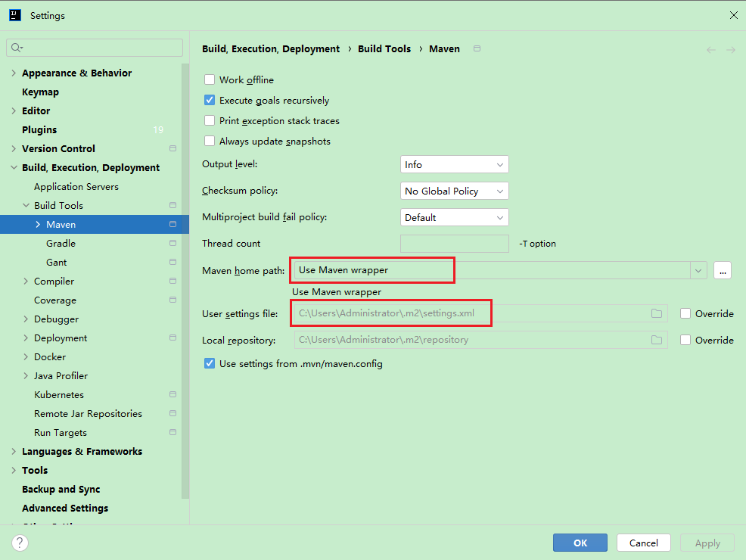Open the Output level dropdown
Image resolution: width=746 pixels, height=560 pixels.
[454, 165]
